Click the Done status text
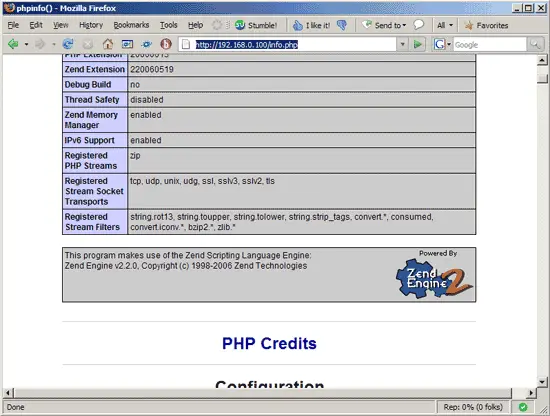This screenshot has height=416, width=550. pyautogui.click(x=15, y=407)
